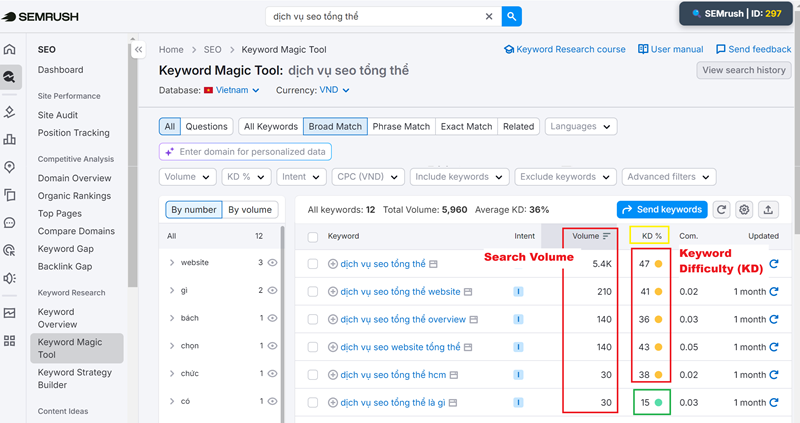Open the bar chart icon in left rail
The width and height of the screenshot is (800, 423).
[10, 139]
